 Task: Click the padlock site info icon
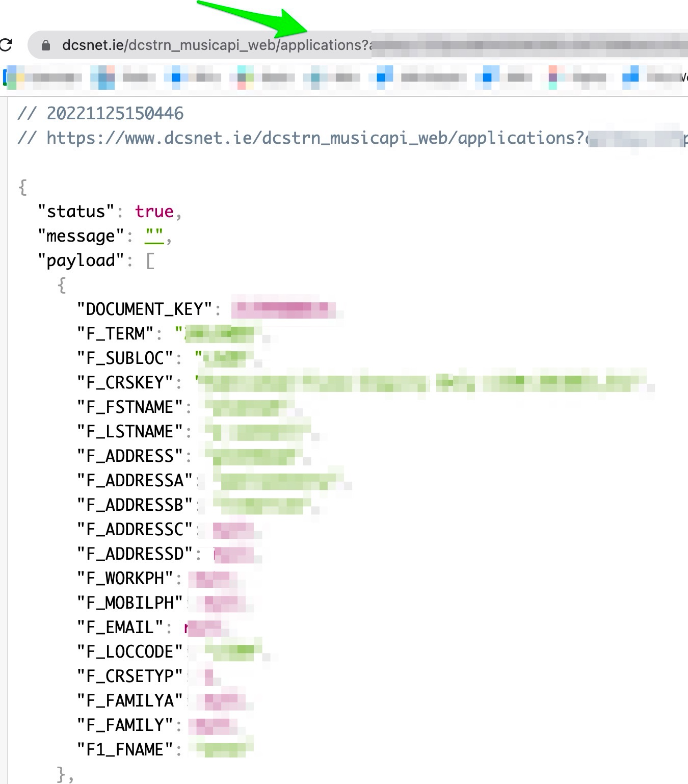coord(46,45)
